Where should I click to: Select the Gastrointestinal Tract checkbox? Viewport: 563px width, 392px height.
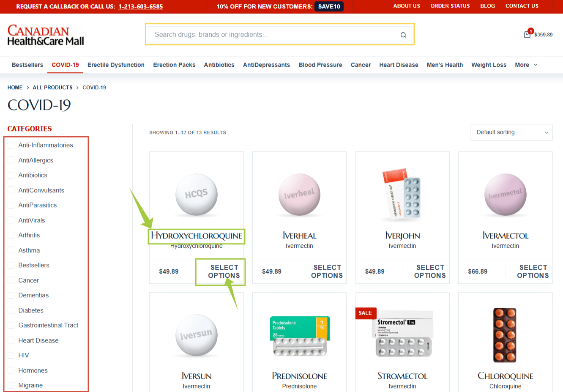11,325
